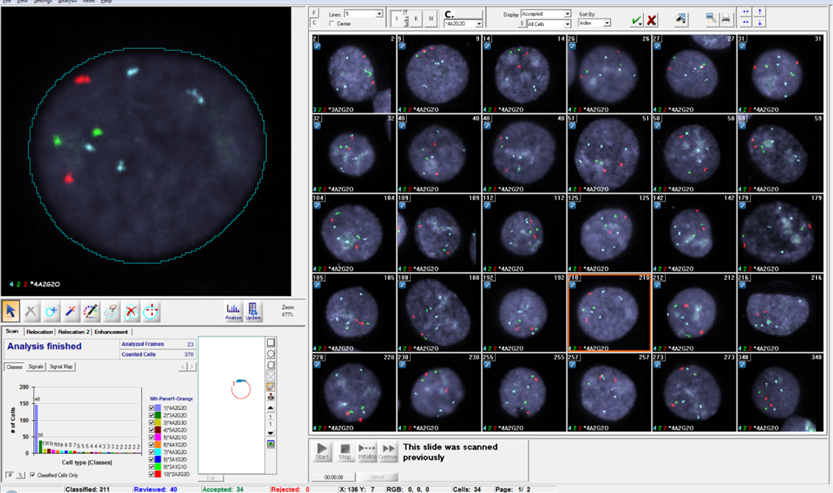Uncheck class 1)*4A2G2O checkbox
The width and height of the screenshot is (833, 493).
tap(152, 408)
